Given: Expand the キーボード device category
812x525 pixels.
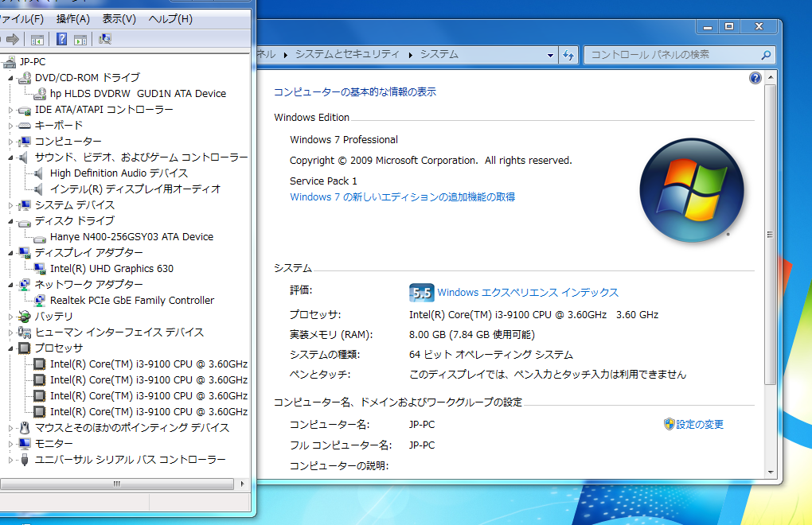Looking at the screenshot, I should (x=13, y=125).
